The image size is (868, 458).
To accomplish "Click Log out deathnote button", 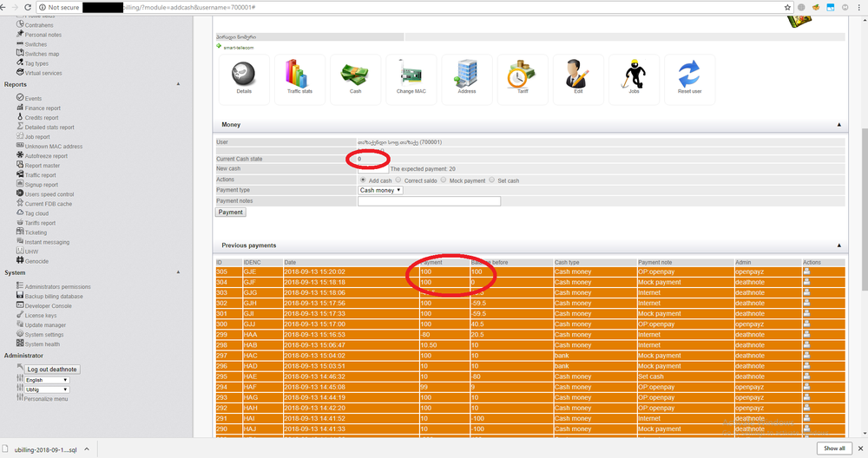I will coord(52,370).
